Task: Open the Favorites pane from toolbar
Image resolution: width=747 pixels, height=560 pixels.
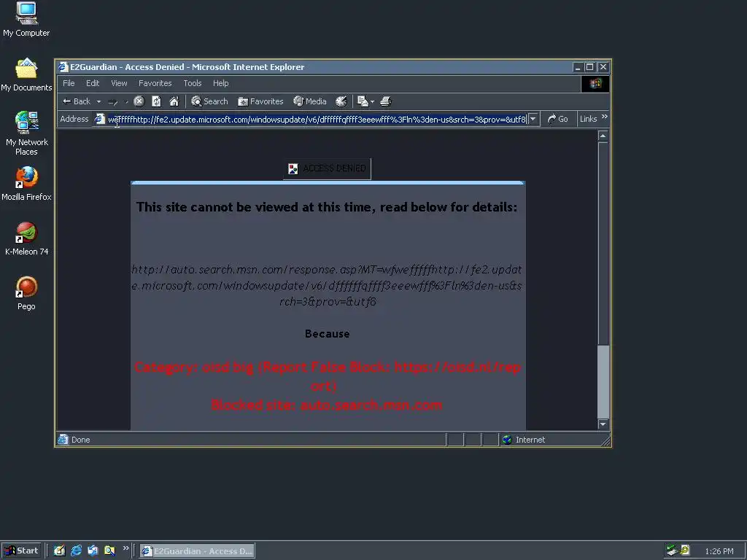Action: (x=260, y=101)
